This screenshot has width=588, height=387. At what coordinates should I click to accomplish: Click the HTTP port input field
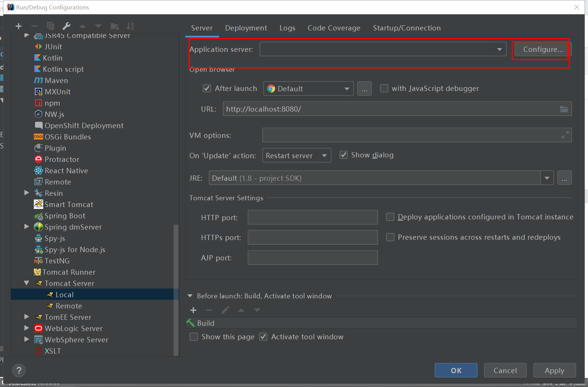tap(313, 217)
